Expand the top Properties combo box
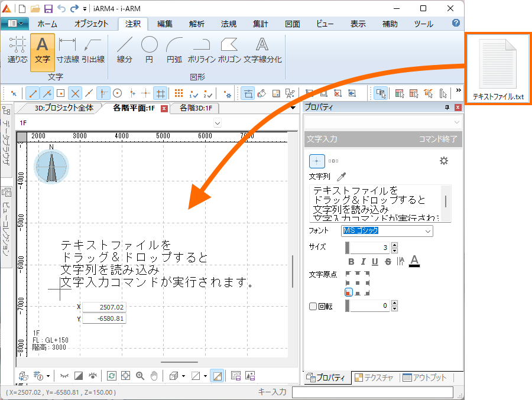This screenshot has height=400, width=532. pos(456,122)
